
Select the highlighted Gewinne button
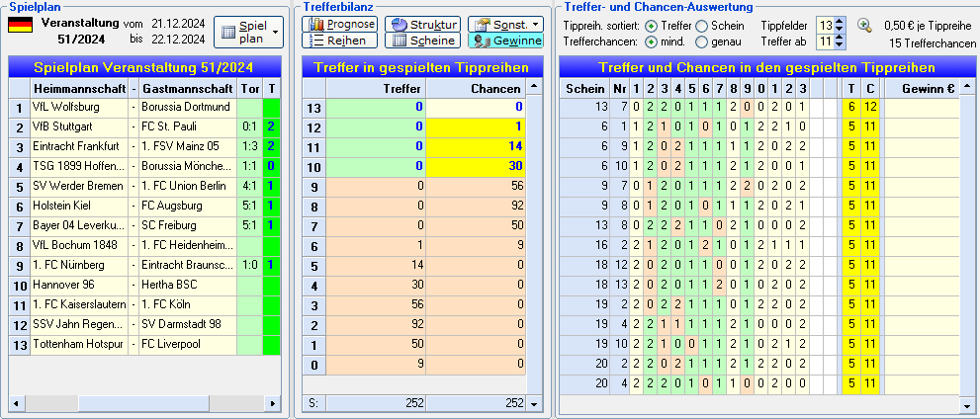(x=505, y=41)
